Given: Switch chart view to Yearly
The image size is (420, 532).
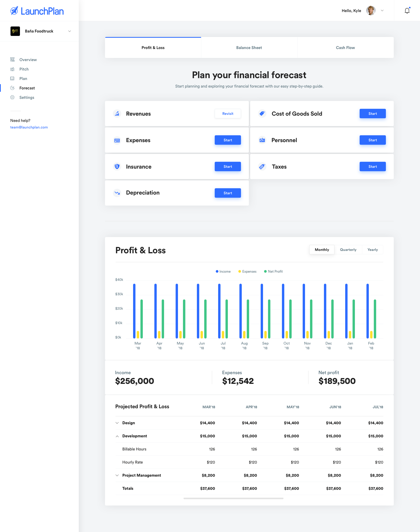Looking at the screenshot, I should (x=372, y=250).
